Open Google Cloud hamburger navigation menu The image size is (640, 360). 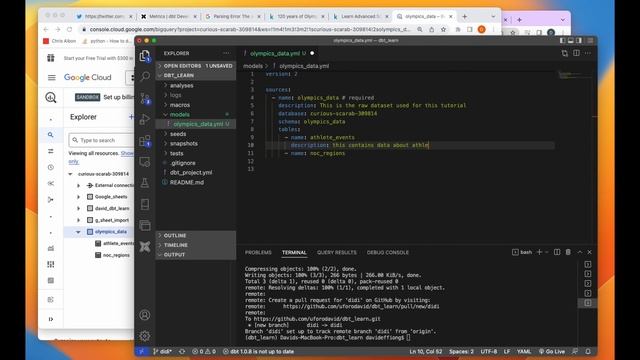click(x=51, y=78)
